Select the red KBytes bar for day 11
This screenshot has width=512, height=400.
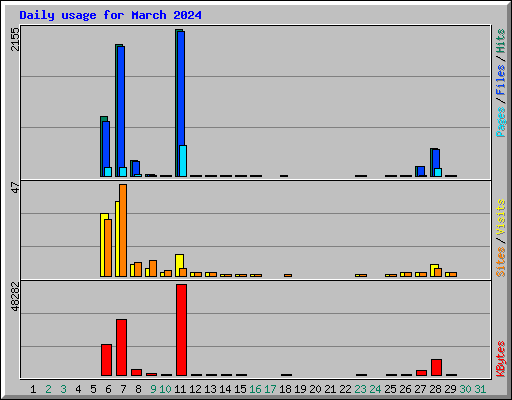point(181,330)
